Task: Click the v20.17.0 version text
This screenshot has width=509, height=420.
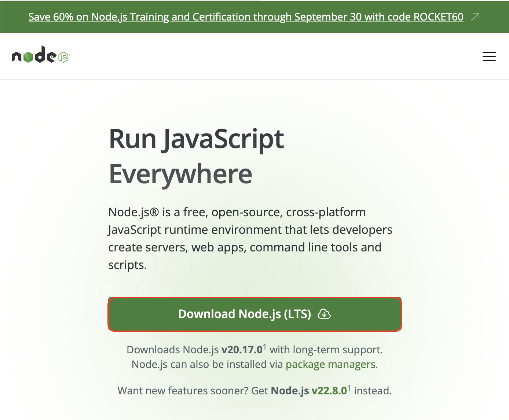Action: click(242, 350)
